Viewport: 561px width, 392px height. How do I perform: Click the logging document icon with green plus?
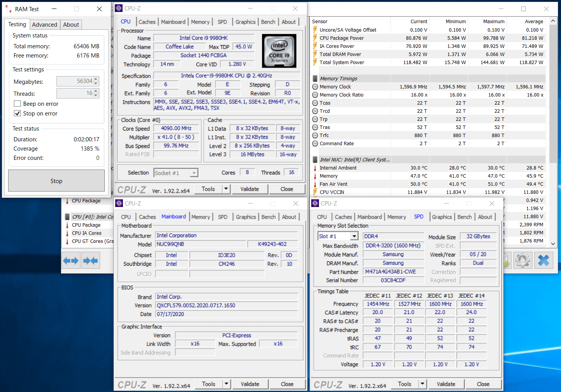(x=507, y=261)
